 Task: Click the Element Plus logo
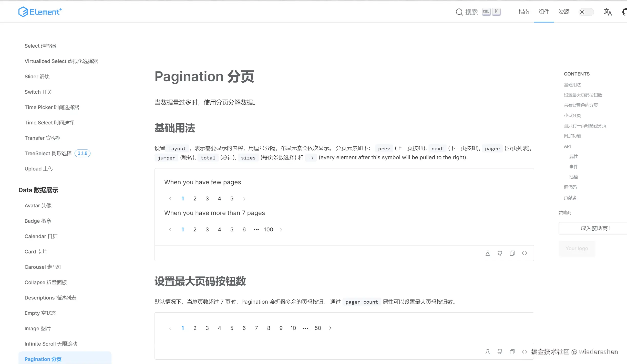pos(40,12)
